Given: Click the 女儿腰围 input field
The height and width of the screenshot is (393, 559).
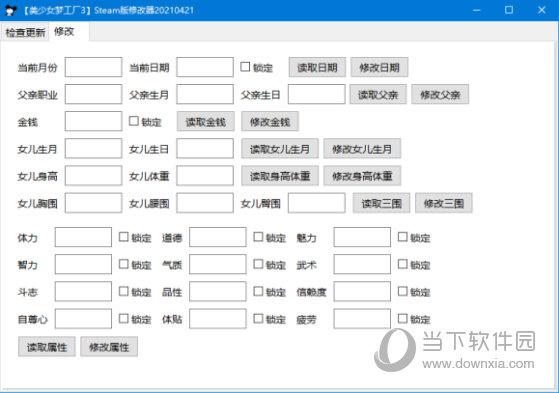Looking at the screenshot, I should click(x=205, y=203).
